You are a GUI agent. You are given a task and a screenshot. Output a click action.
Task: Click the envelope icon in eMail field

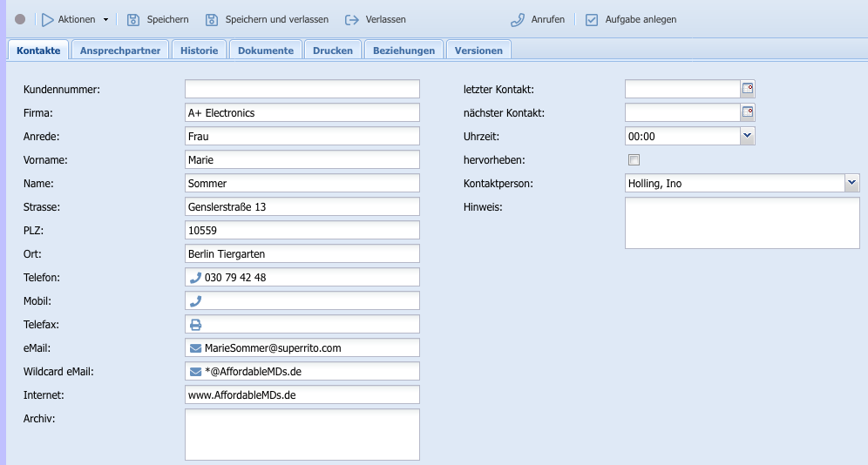[195, 348]
